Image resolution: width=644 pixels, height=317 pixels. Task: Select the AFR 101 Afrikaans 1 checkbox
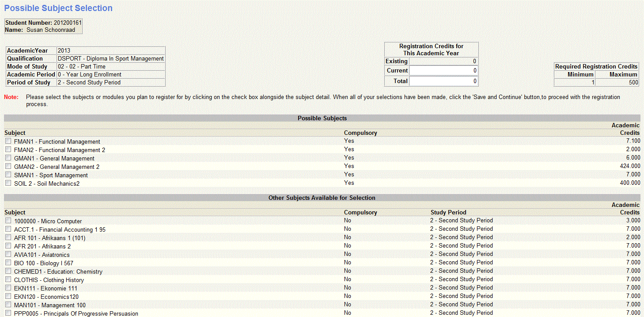[8, 237]
